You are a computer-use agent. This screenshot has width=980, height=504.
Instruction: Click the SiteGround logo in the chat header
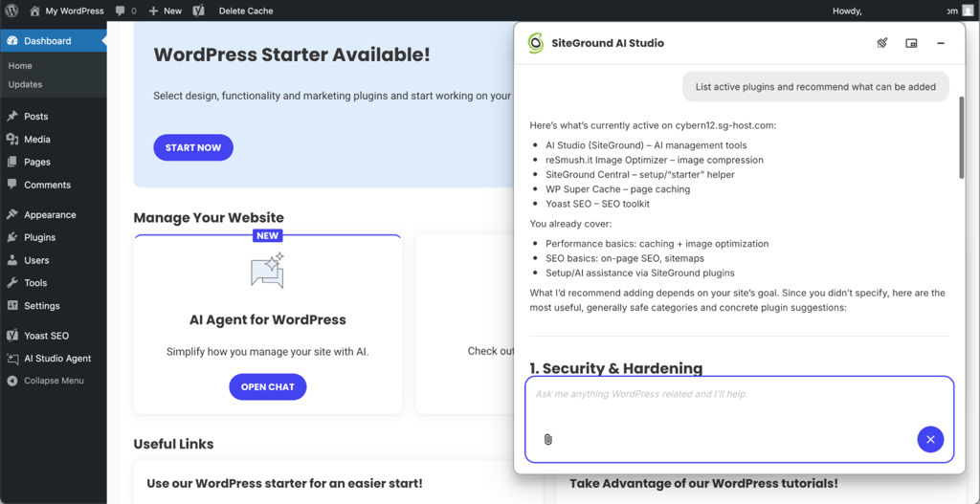click(x=536, y=43)
